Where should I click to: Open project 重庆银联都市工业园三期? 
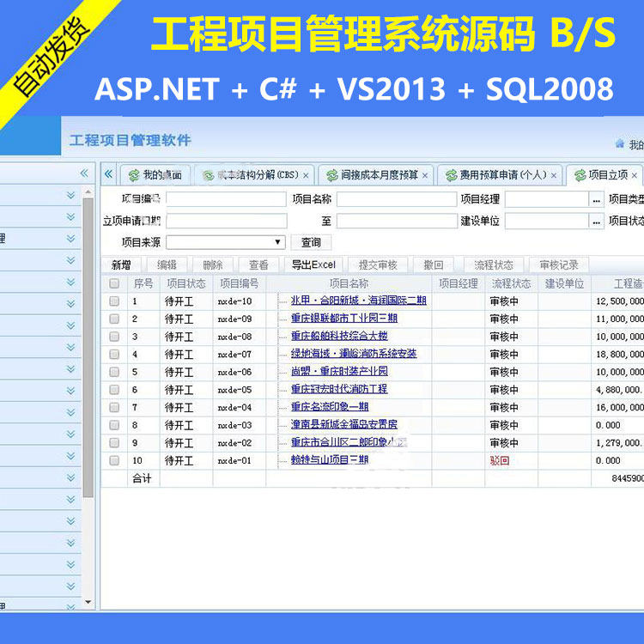344,319
